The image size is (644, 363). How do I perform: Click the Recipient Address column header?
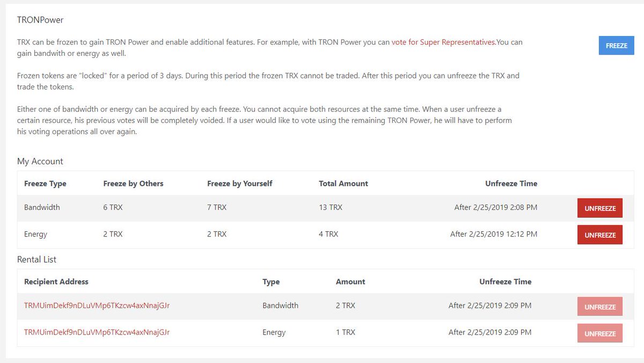pos(56,281)
